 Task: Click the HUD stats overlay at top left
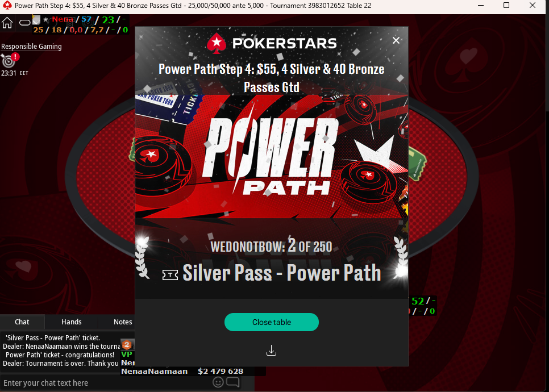point(81,24)
